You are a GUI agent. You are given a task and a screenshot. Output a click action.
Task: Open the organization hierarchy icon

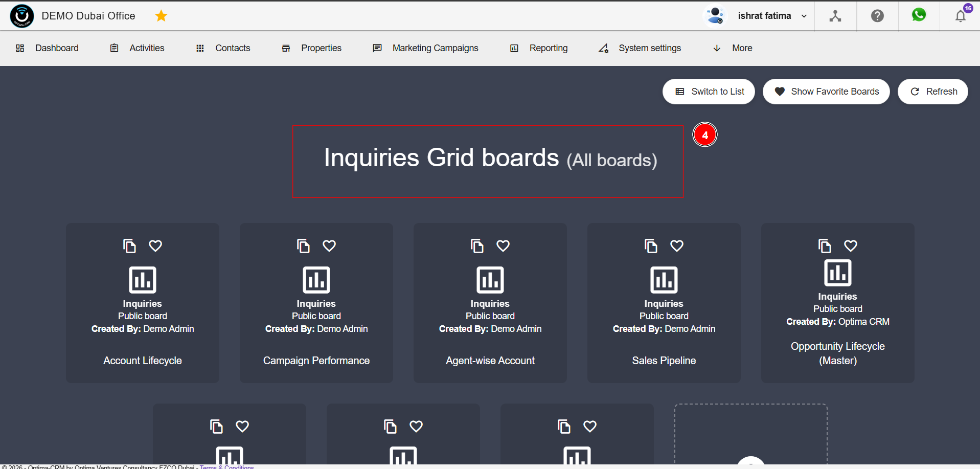pyautogui.click(x=835, y=16)
